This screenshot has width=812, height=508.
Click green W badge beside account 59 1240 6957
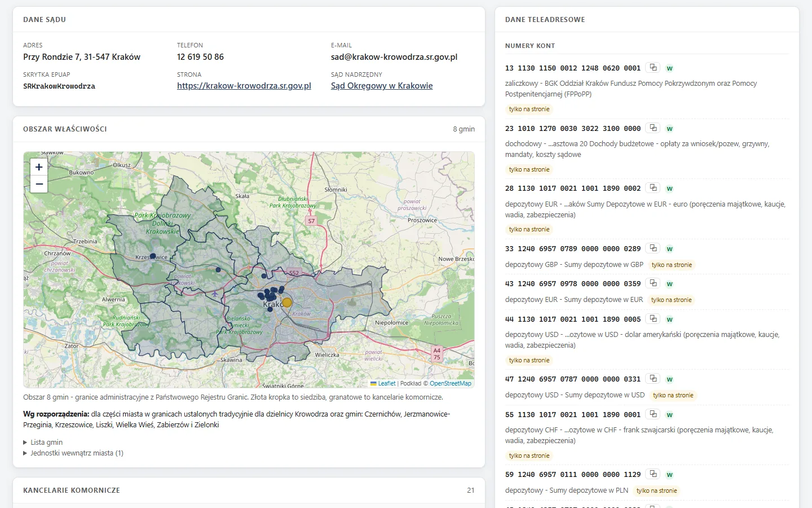click(669, 475)
